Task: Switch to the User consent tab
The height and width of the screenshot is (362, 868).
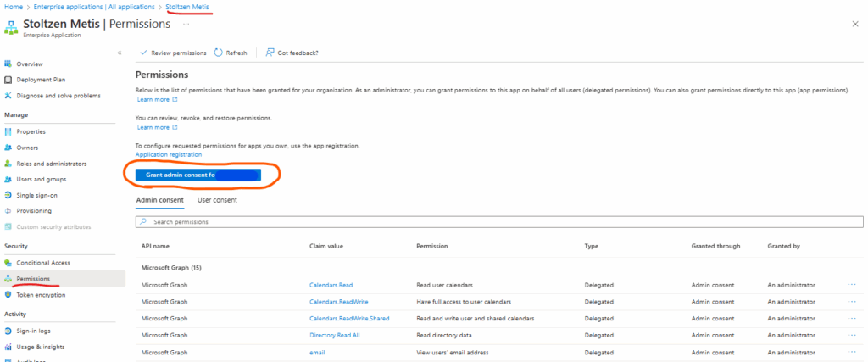Action: (217, 200)
